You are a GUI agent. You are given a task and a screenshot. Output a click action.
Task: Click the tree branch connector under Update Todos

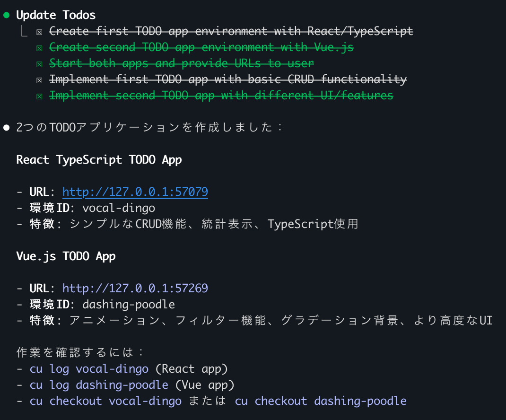point(24,31)
